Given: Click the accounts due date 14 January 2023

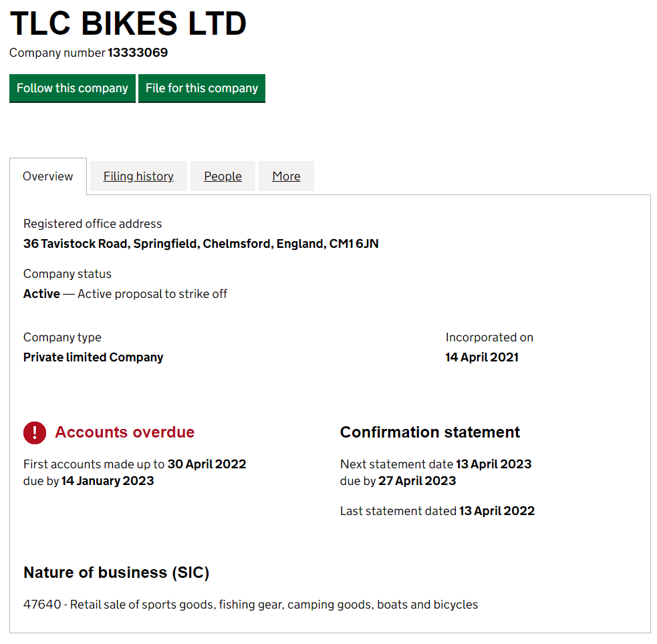Looking at the screenshot, I should click(x=107, y=480).
